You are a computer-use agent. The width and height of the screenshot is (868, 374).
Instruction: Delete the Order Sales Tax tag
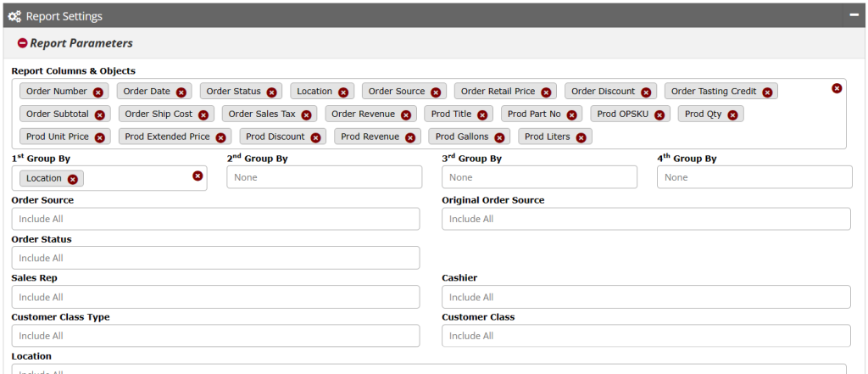pyautogui.click(x=306, y=114)
